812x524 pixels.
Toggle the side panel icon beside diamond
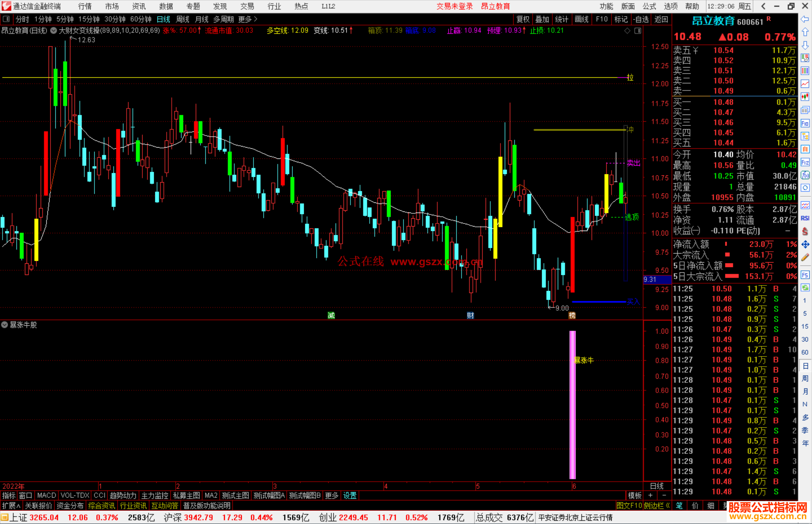click(x=638, y=31)
